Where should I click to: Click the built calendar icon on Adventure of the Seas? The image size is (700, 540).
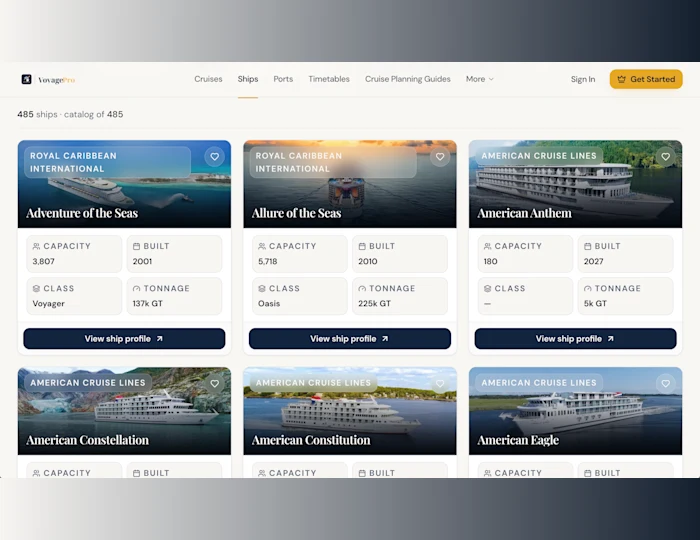pos(136,246)
